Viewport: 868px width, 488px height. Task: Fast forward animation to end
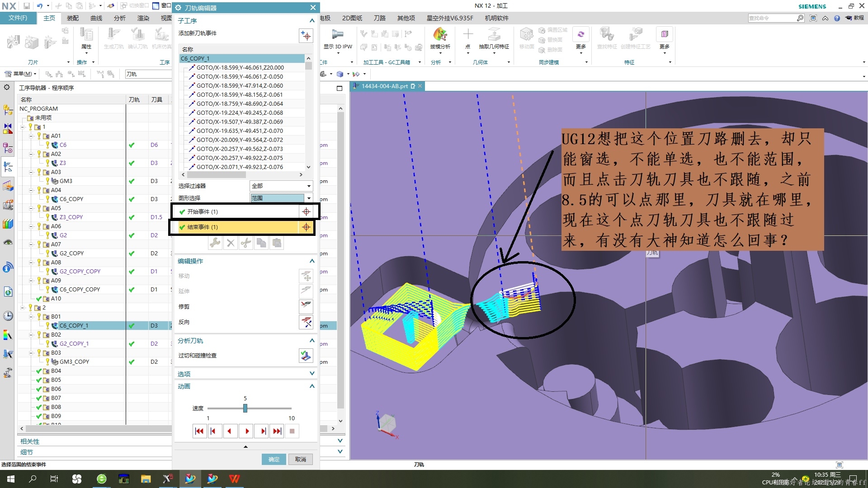277,431
